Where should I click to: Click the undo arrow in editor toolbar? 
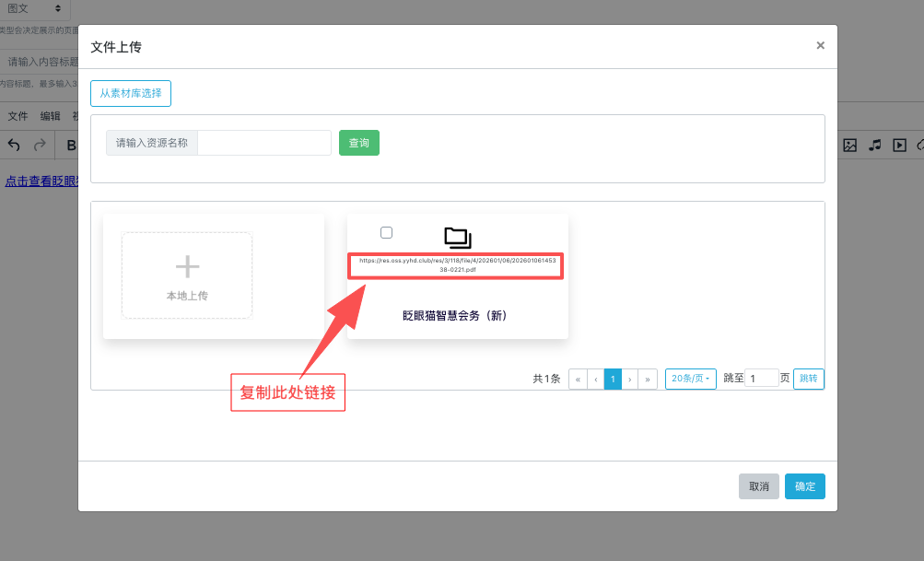(14, 146)
